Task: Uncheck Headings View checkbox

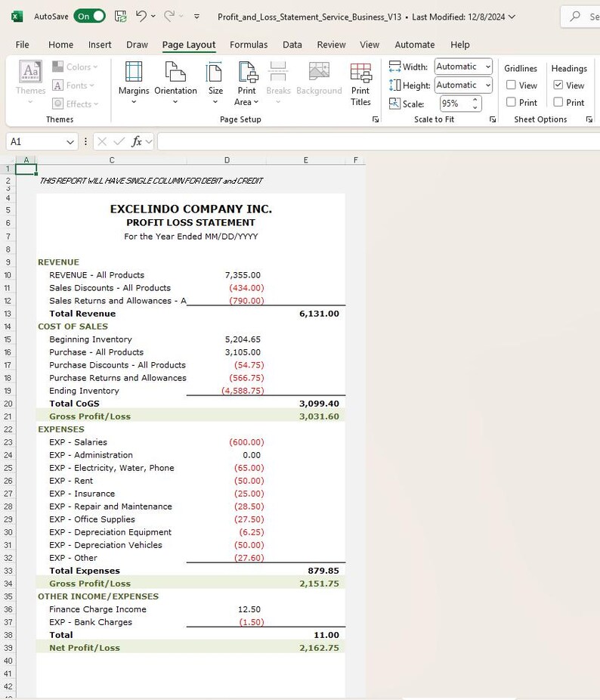Action: tap(558, 85)
